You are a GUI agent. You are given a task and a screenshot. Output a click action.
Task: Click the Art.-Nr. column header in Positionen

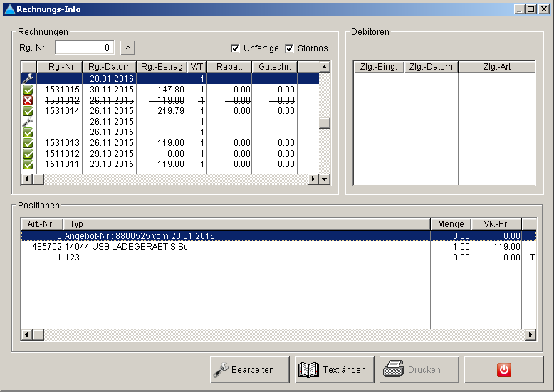point(42,224)
